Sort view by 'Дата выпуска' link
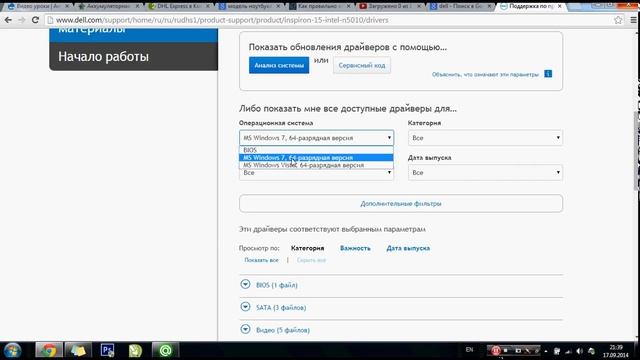 [x=408, y=248]
